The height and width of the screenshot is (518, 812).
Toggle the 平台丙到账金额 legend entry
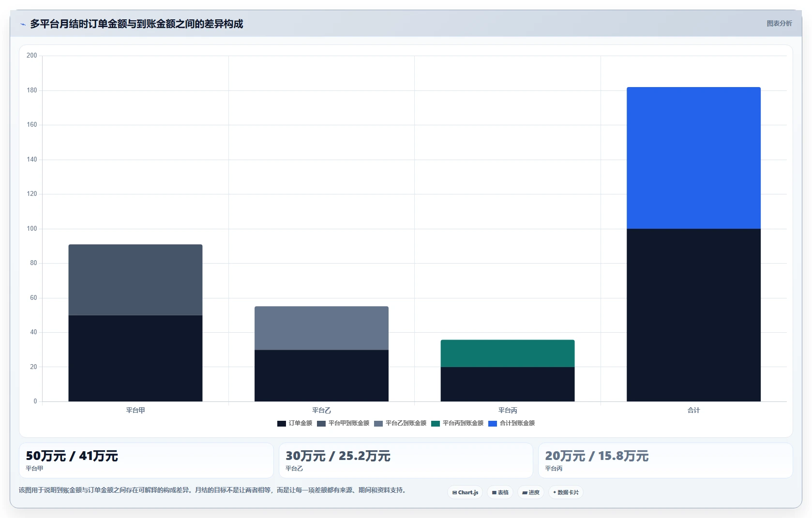point(457,423)
